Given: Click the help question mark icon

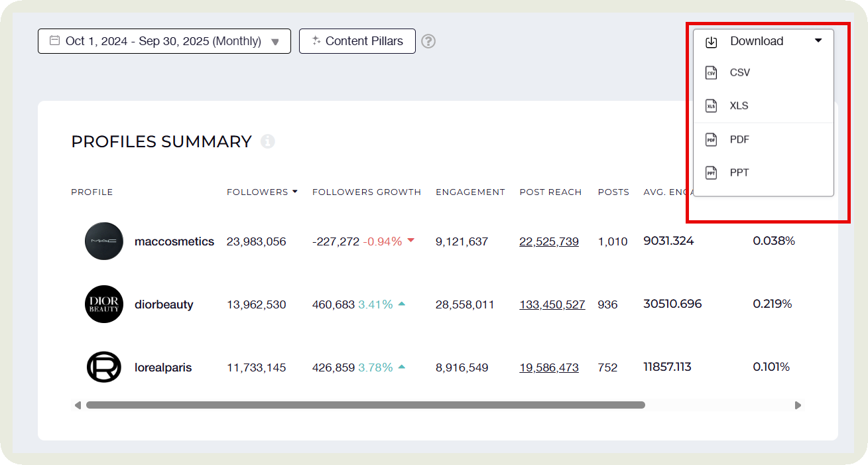Looking at the screenshot, I should [428, 41].
